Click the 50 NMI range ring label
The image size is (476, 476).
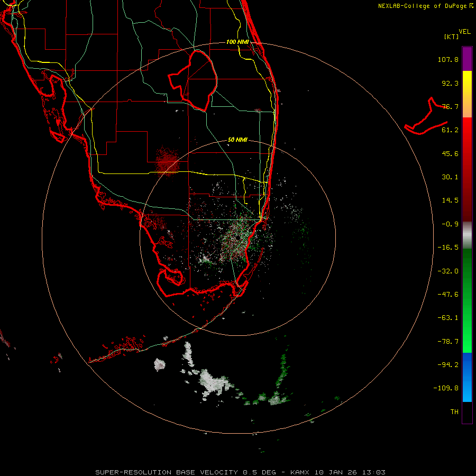pyautogui.click(x=237, y=140)
